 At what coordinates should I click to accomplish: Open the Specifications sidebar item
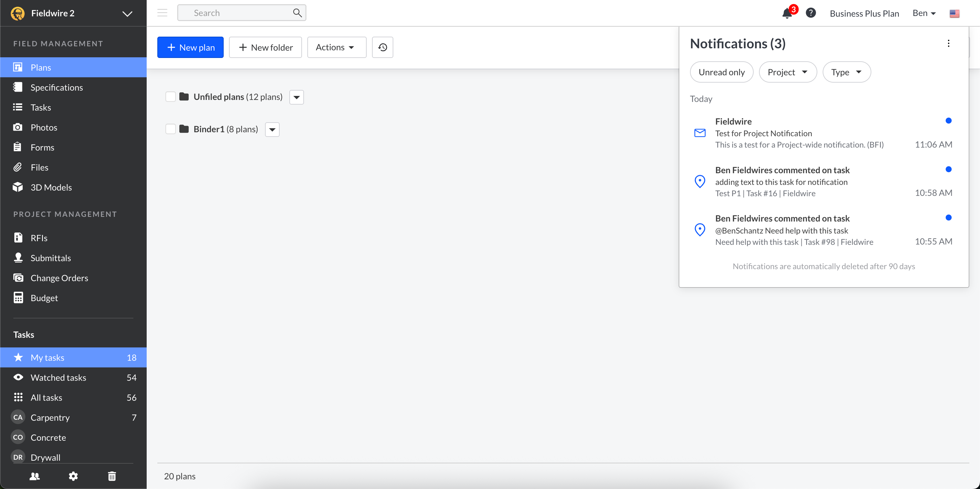[57, 88]
